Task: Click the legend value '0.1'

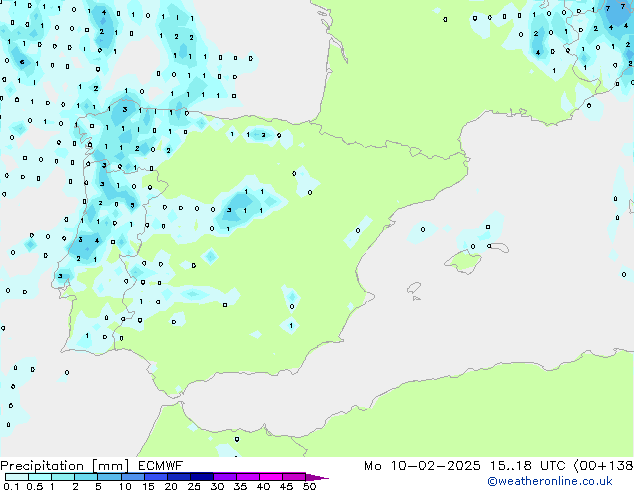Action: coord(11,486)
